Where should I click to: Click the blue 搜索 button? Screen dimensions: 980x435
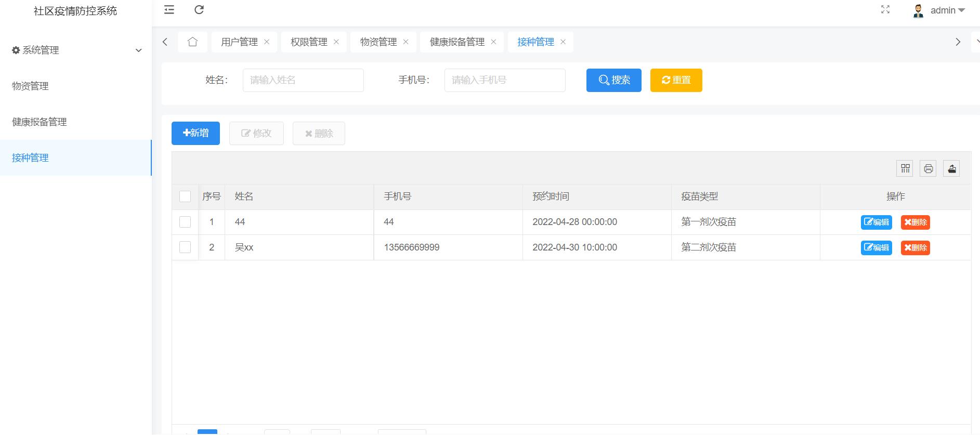(614, 80)
